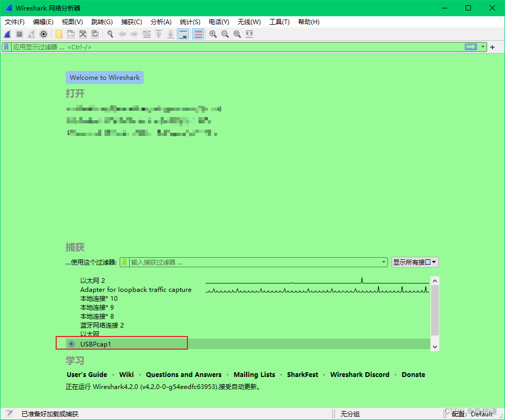The height and width of the screenshot is (420, 505).
Task: Open display filter history dropdown arrow
Action: click(x=483, y=47)
